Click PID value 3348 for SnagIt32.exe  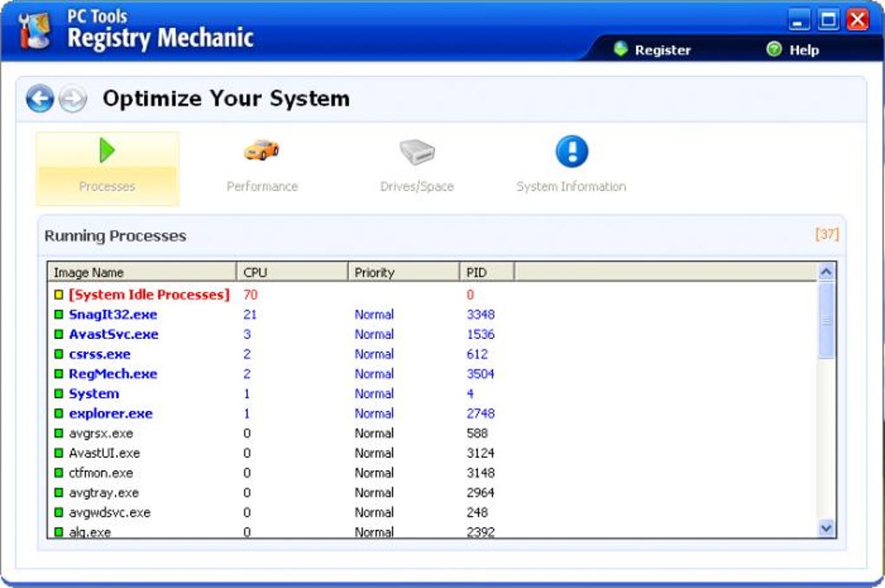481,314
